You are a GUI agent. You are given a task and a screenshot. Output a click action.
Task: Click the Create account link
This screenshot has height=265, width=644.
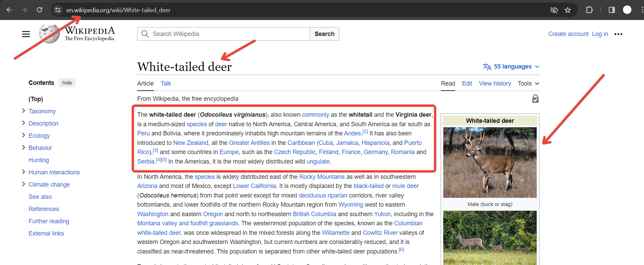(568, 34)
